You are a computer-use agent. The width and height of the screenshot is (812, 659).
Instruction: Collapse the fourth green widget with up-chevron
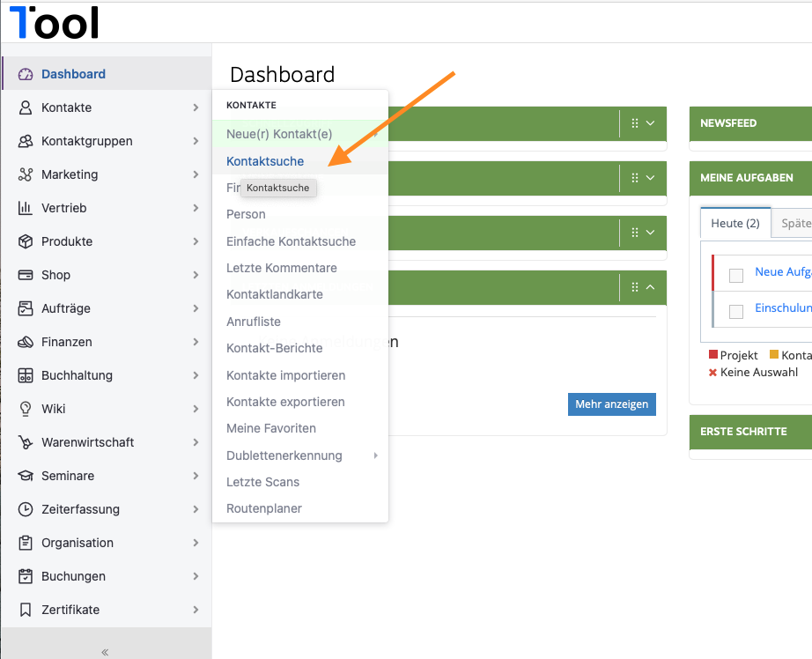pyautogui.click(x=651, y=287)
